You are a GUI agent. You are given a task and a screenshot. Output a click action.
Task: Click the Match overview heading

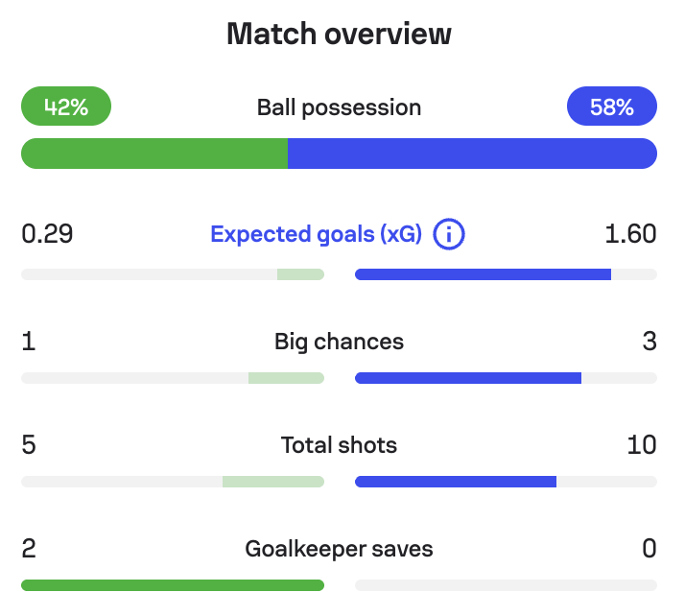pyautogui.click(x=339, y=34)
